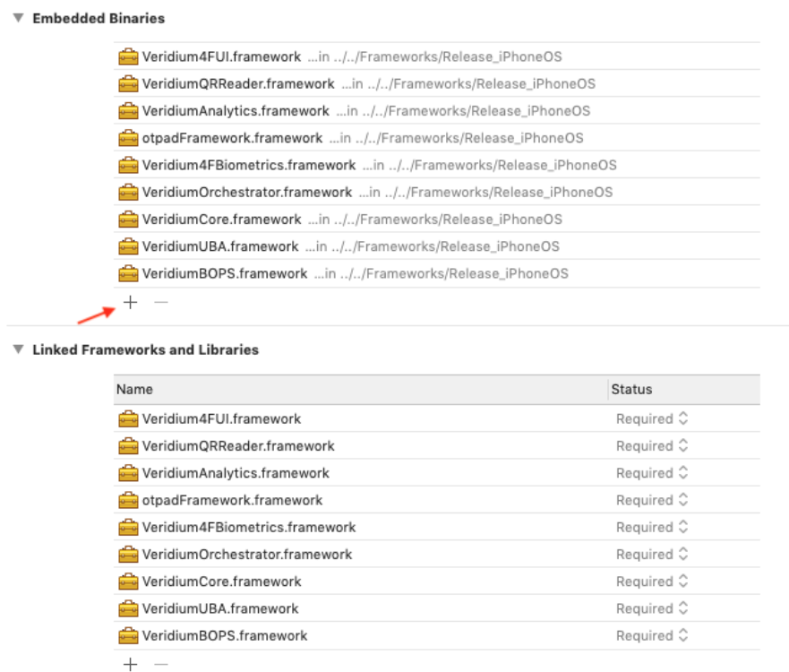Click toolbox icon of embedded VeridiumUBA.framework
This screenshot has width=789, height=672.
[x=128, y=246]
